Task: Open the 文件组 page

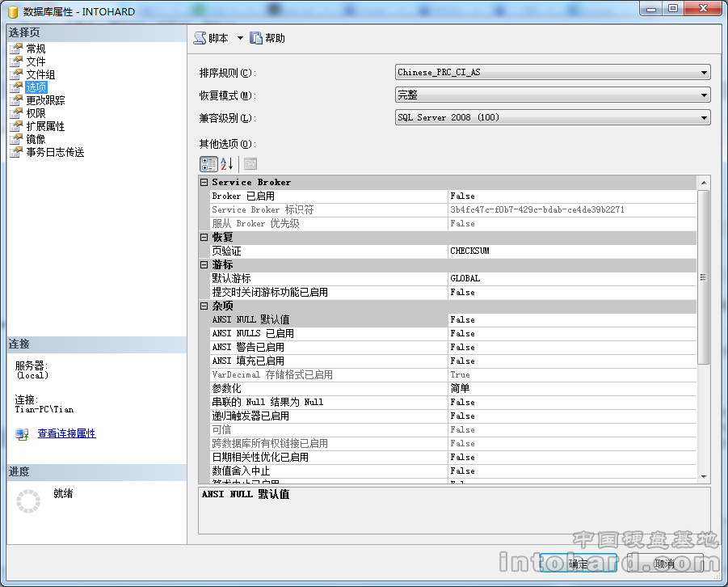Action: (x=40, y=74)
